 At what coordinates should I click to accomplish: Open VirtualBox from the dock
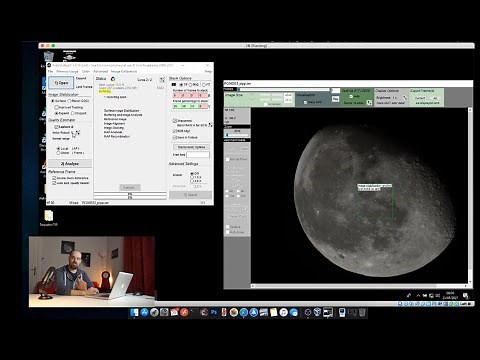pos(318,312)
